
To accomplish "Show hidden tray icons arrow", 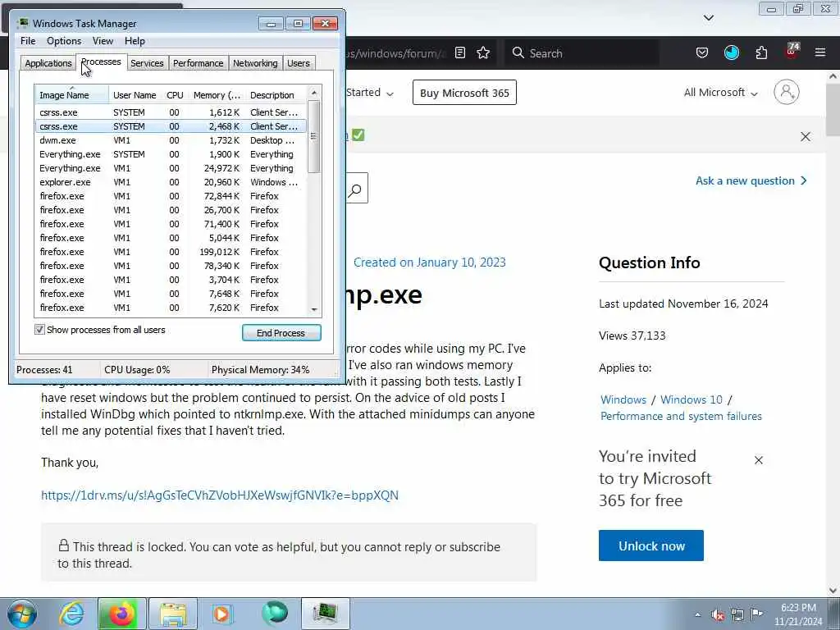I will pos(697,614).
